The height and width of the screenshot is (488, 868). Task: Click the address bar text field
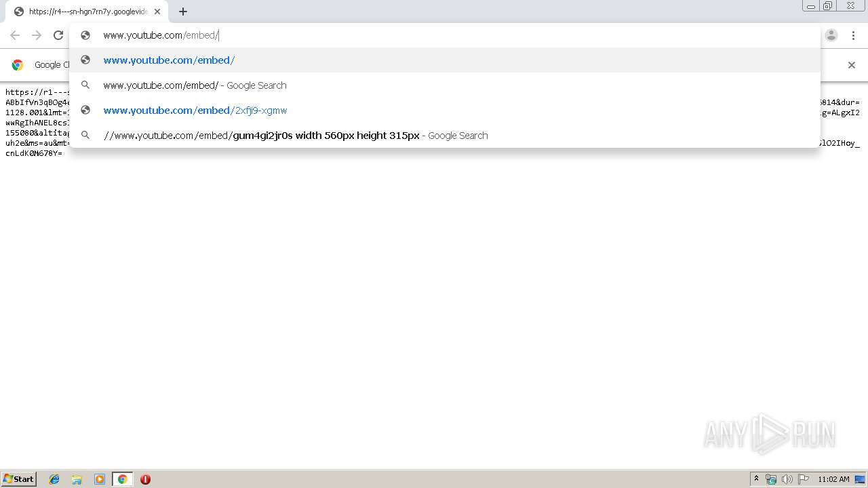pyautogui.click(x=444, y=35)
